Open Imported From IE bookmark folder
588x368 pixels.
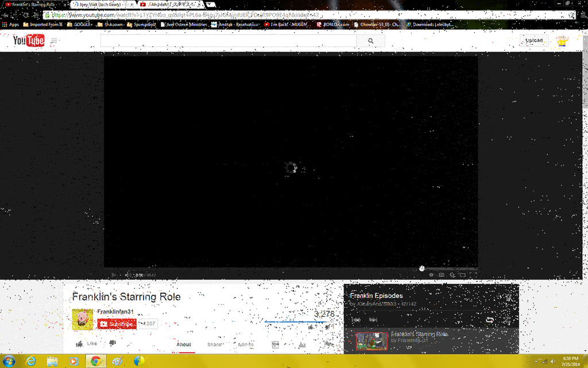[x=42, y=24]
